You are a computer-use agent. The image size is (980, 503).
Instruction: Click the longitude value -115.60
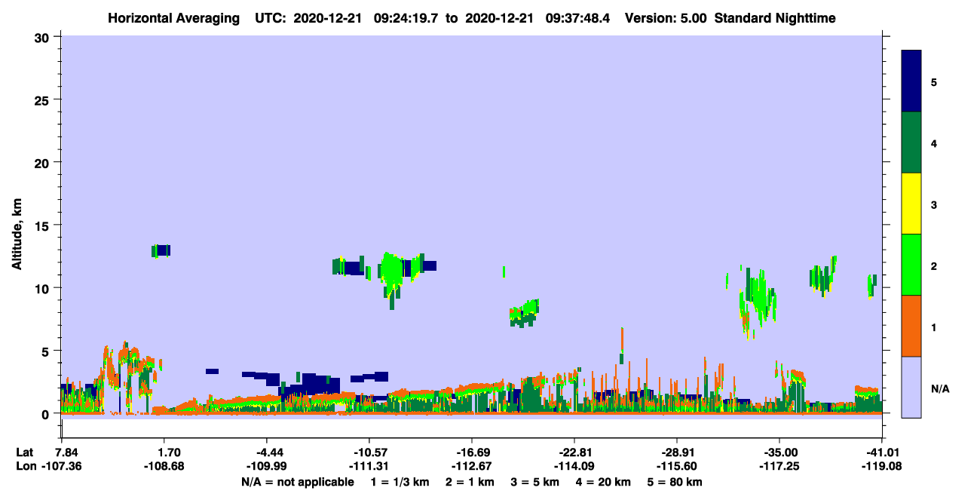pyautogui.click(x=677, y=466)
